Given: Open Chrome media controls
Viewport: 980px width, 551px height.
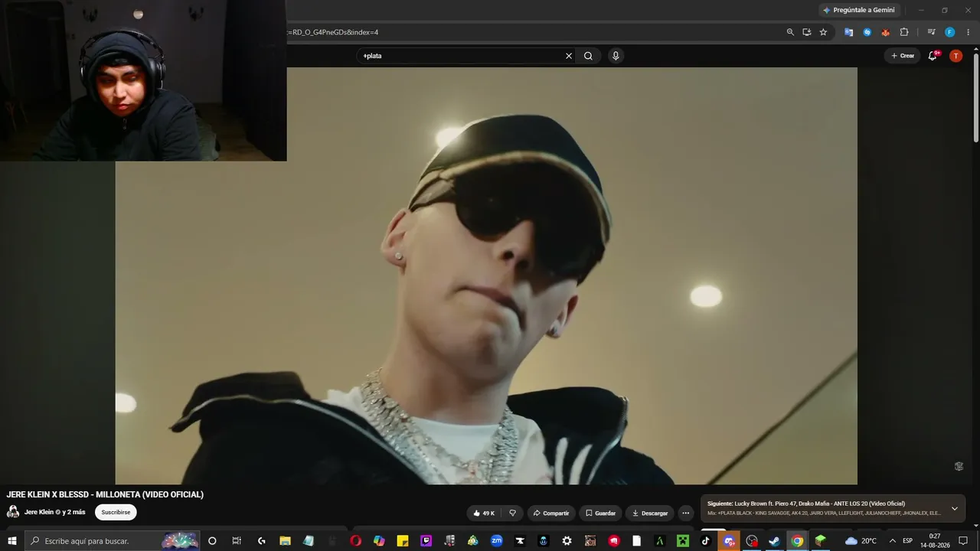Looking at the screenshot, I should pyautogui.click(x=931, y=32).
